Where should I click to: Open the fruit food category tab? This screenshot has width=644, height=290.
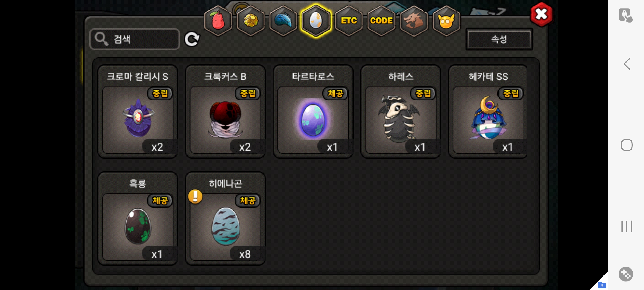[x=218, y=21]
